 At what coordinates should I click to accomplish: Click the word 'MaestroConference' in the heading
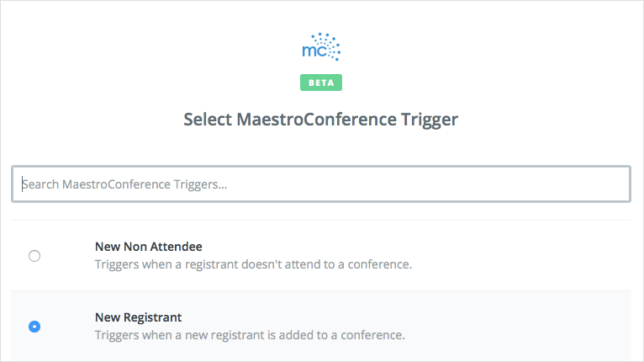tap(317, 120)
